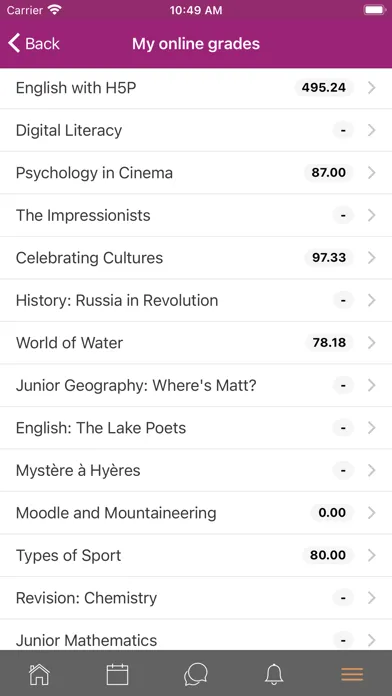Tap the Wi-Fi icon in status bar

pyautogui.click(x=55, y=10)
